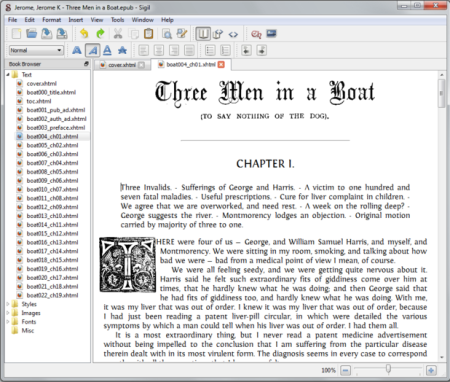The width and height of the screenshot is (450, 382).
Task: Toggle Underline formatting
Action: pos(107,50)
